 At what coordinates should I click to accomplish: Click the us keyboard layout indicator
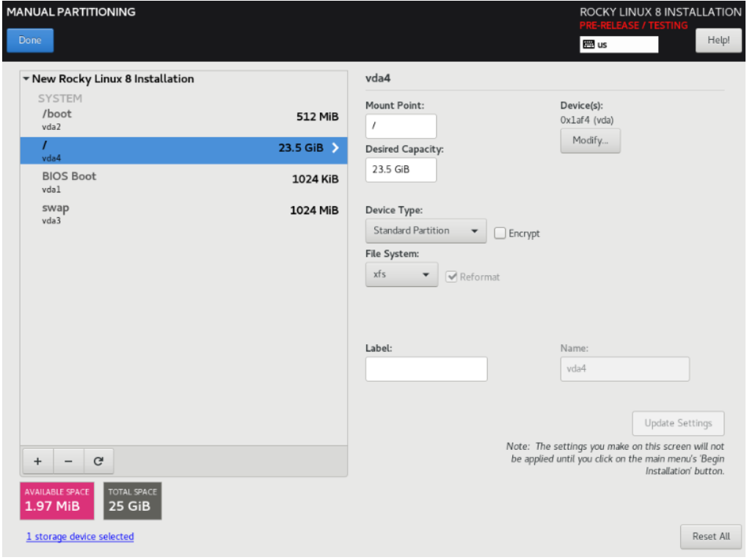(x=619, y=44)
